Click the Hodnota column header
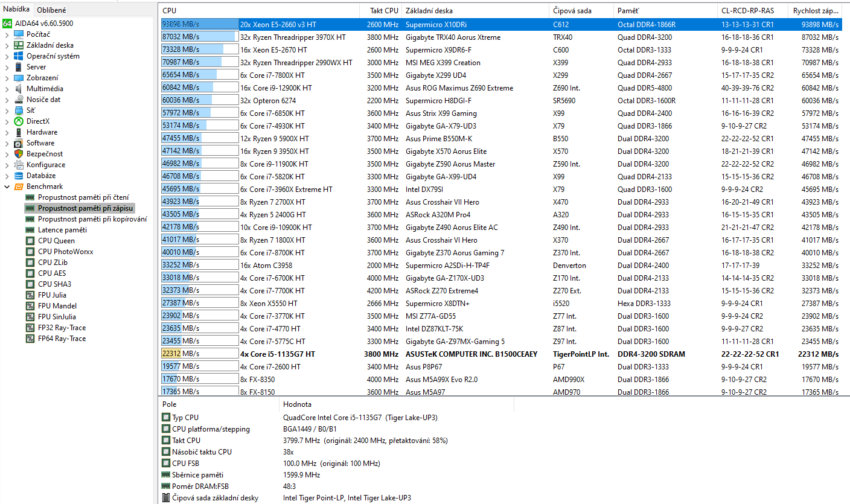Viewport: 850px width, 504px height. [x=397, y=404]
